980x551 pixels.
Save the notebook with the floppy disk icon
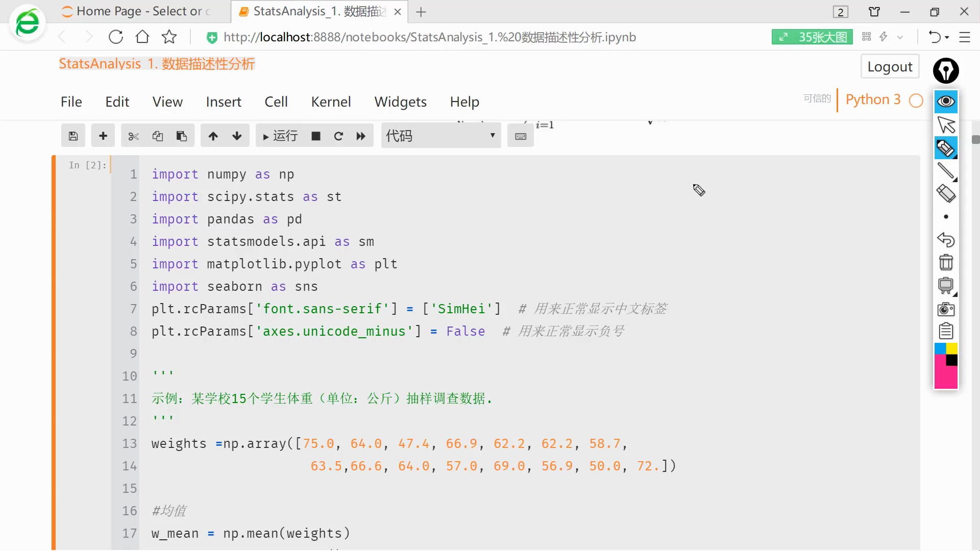coord(73,136)
